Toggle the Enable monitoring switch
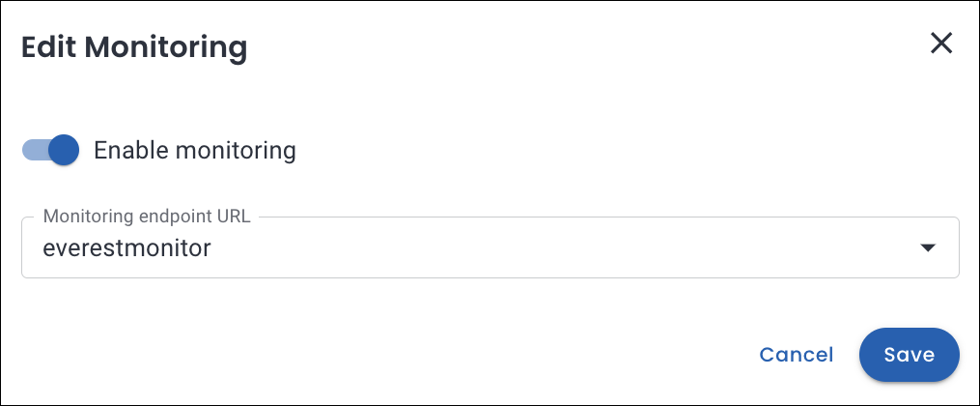This screenshot has width=980, height=406. tap(50, 150)
